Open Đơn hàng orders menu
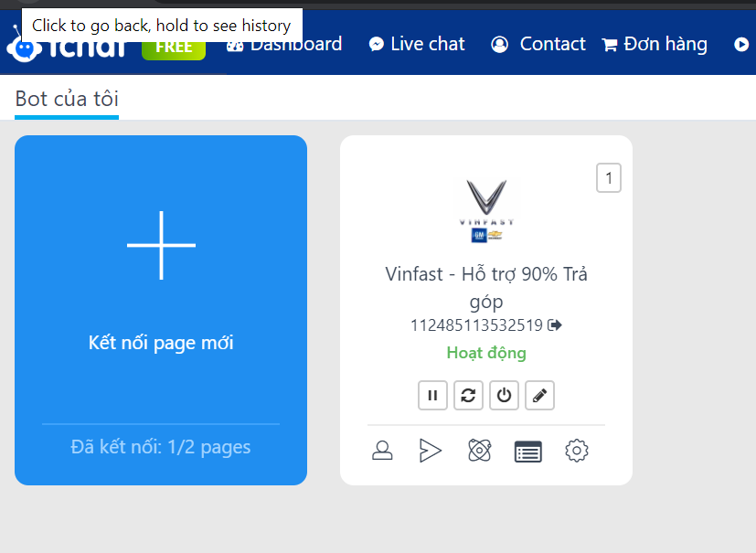Screen dimensions: 756x553 (655, 44)
